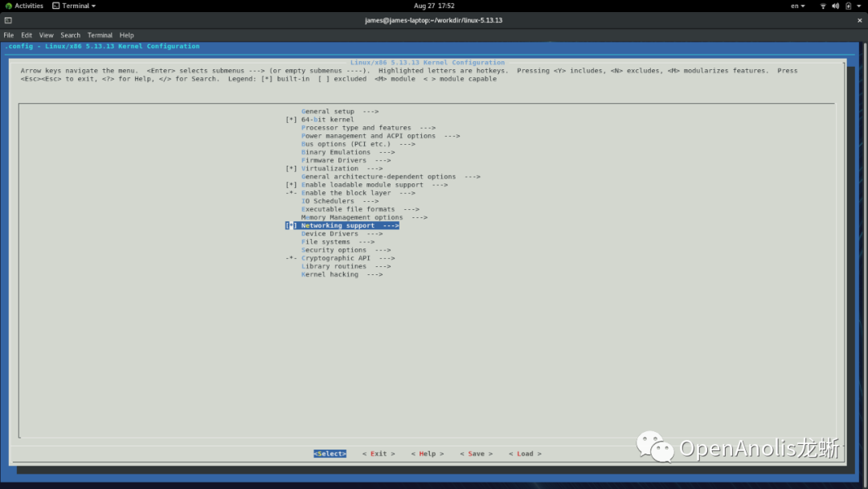Image resolution: width=868 pixels, height=489 pixels.
Task: Click the < Load > button
Action: (525, 454)
